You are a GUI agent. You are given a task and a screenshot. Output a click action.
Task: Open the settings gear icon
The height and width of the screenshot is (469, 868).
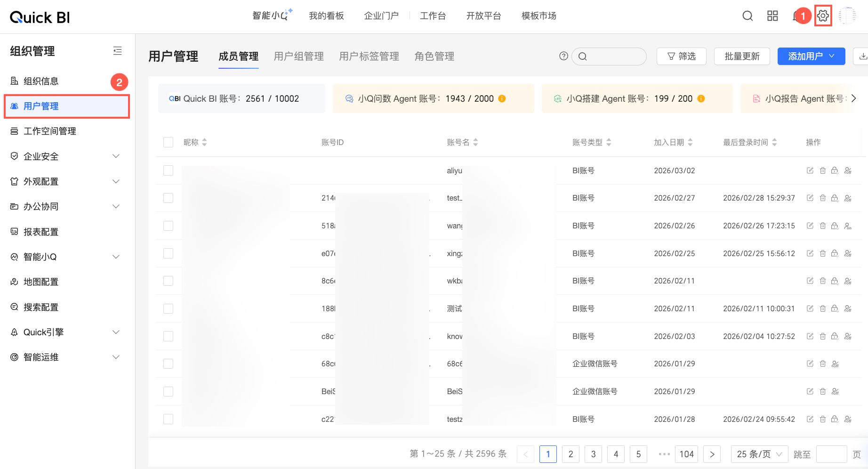coord(823,16)
